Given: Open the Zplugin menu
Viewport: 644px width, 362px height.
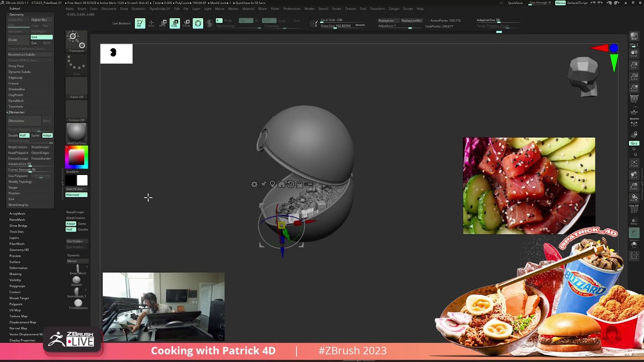Looking at the screenshot, I should tap(393, 9).
